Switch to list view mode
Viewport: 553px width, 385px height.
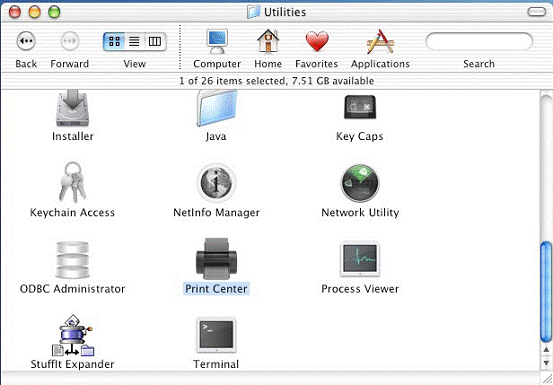134,42
